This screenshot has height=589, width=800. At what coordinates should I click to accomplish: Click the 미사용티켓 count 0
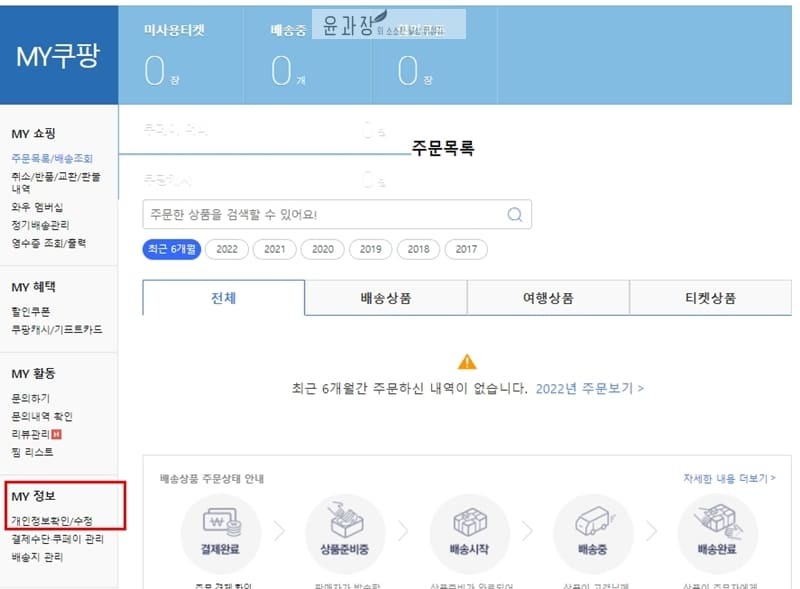(155, 70)
